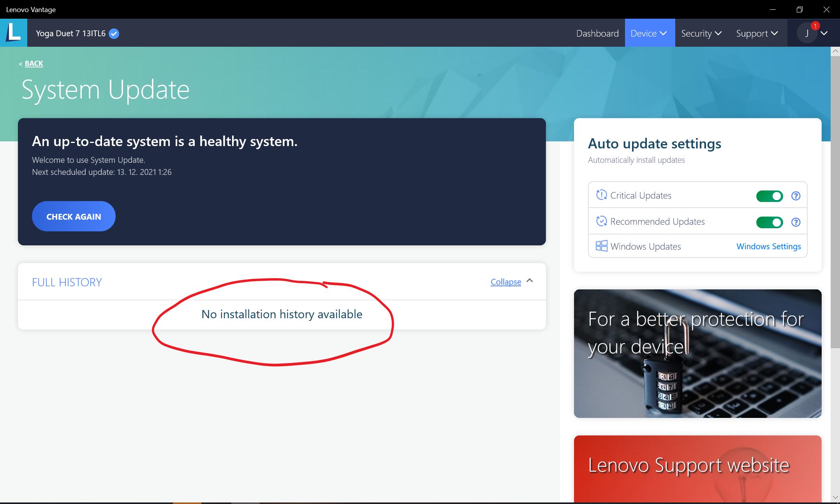Click the Recommended Updates refresh icon
Screen dimensions: 840x504
tap(601, 221)
